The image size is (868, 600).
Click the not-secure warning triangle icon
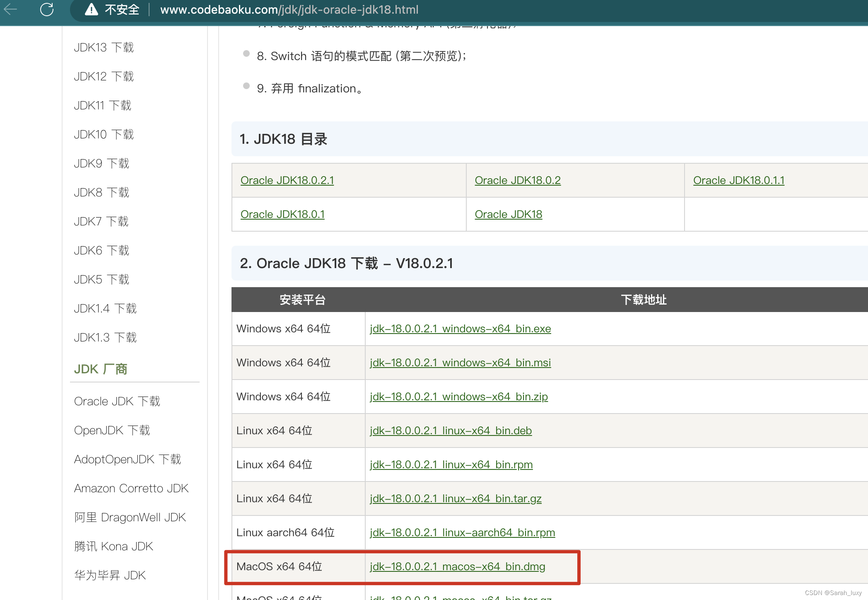coord(91,9)
